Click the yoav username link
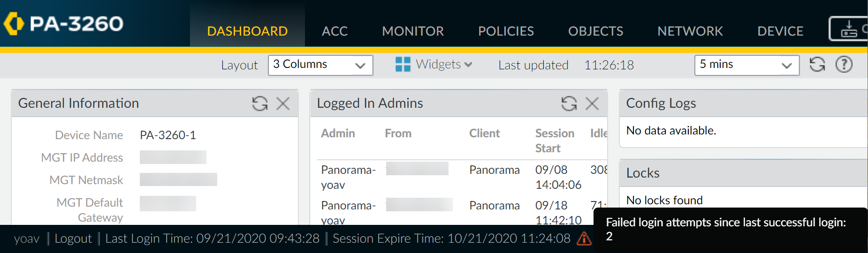The width and height of the screenshot is (868, 253). 27,238
